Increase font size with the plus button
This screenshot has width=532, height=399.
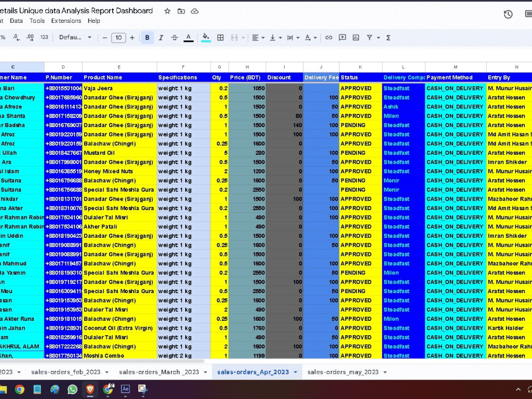click(x=131, y=37)
